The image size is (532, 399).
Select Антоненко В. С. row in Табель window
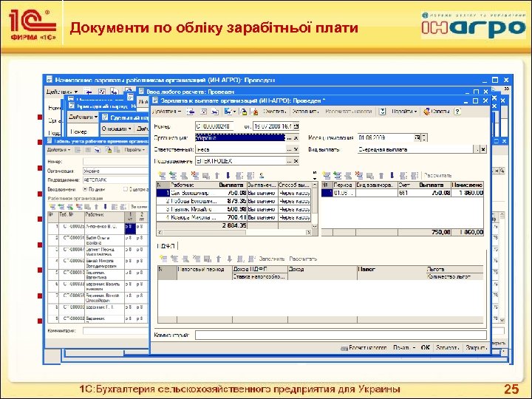98,227
